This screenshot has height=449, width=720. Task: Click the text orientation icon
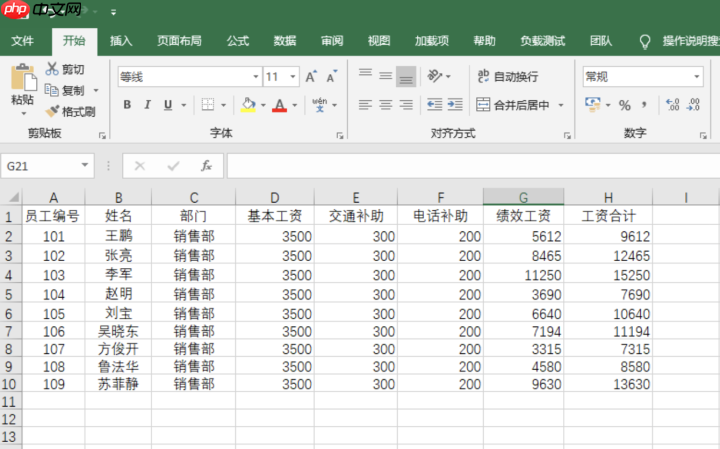coord(434,76)
